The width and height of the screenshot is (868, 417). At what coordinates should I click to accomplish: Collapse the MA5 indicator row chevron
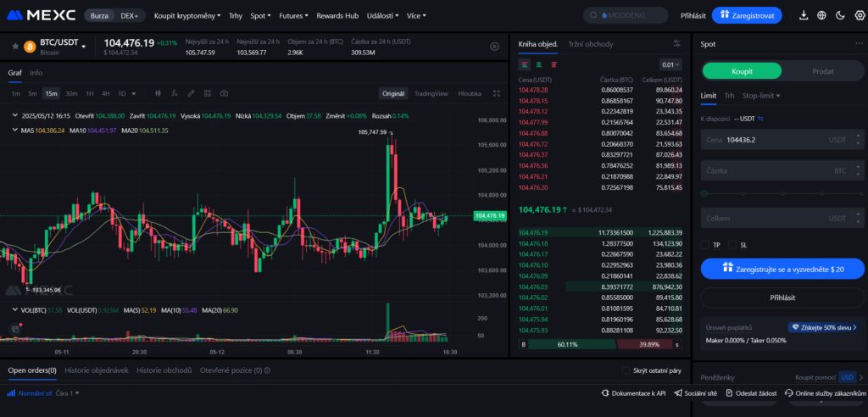tap(15, 131)
